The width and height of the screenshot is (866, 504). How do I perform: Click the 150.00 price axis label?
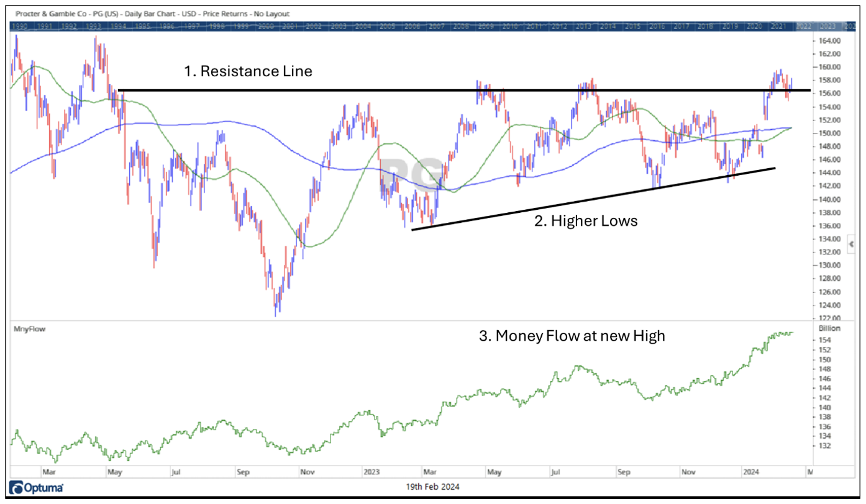[829, 133]
